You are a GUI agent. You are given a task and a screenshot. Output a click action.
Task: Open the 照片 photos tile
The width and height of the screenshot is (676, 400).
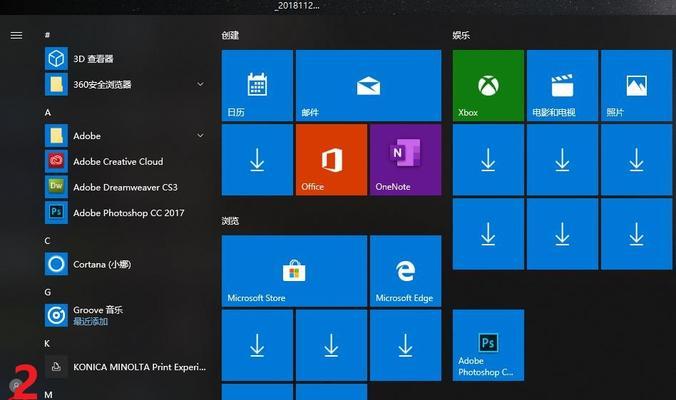[637, 85]
